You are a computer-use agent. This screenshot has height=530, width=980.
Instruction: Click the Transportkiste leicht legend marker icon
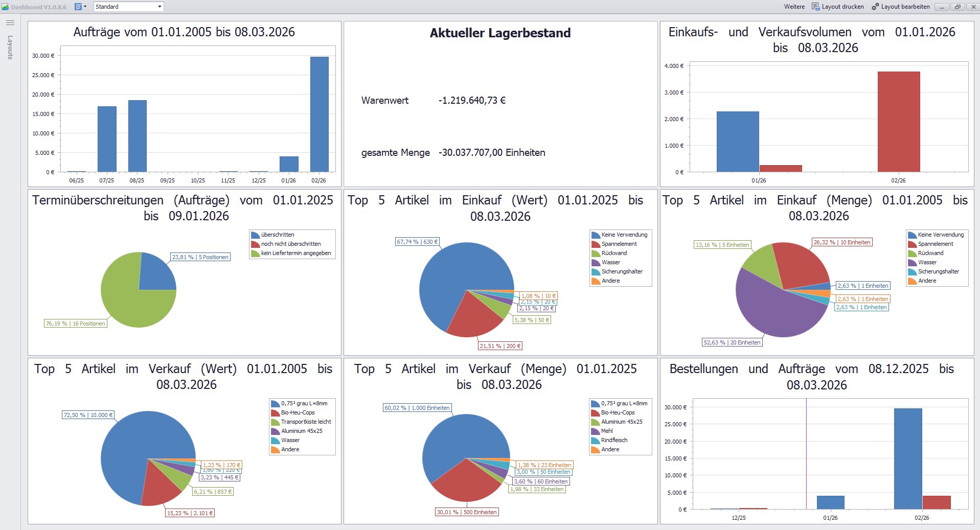[275, 422]
